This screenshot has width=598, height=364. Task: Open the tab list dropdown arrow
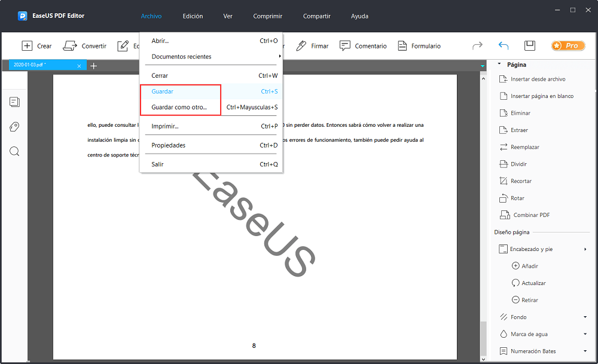click(x=483, y=66)
